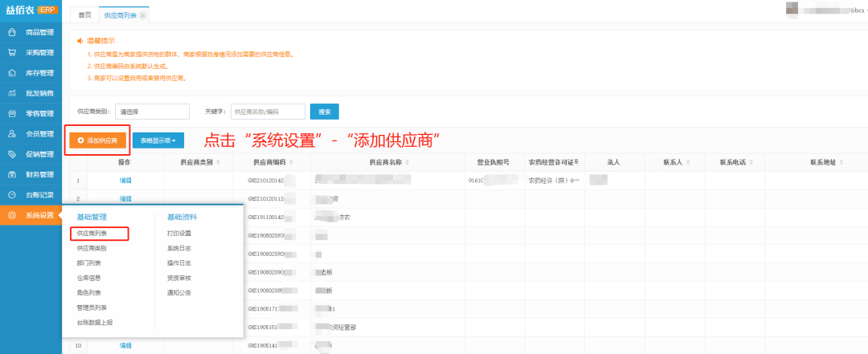Click the 批发销售 chart icon
The width and height of the screenshot is (868, 354).
point(12,93)
